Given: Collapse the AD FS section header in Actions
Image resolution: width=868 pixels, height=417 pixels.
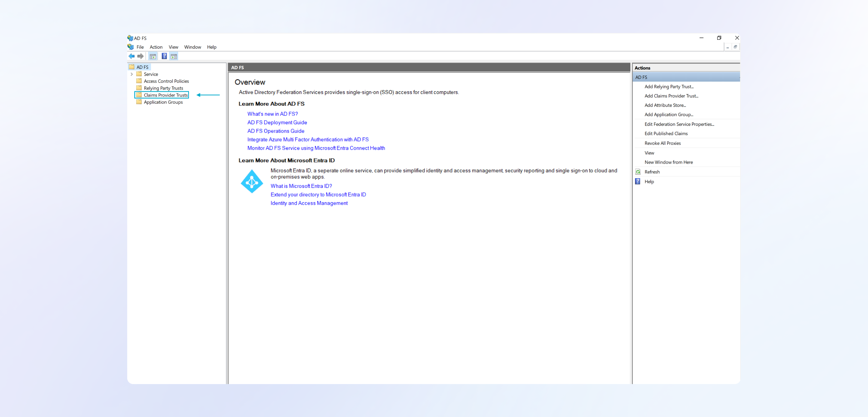Looking at the screenshot, I should (x=686, y=77).
